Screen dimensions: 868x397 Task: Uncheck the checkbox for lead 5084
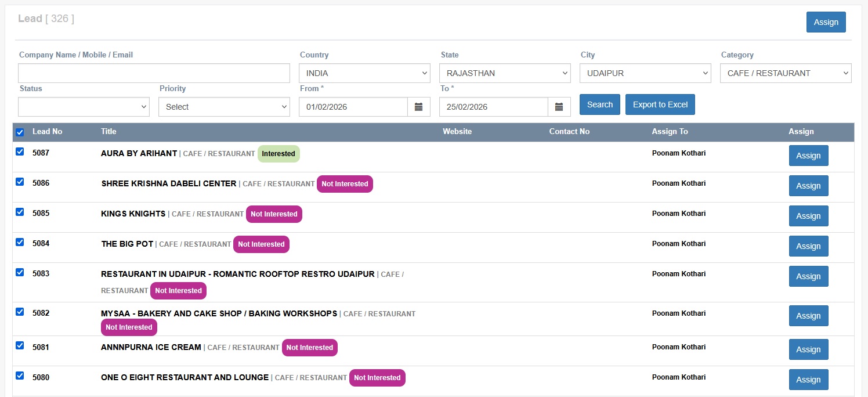(20, 242)
